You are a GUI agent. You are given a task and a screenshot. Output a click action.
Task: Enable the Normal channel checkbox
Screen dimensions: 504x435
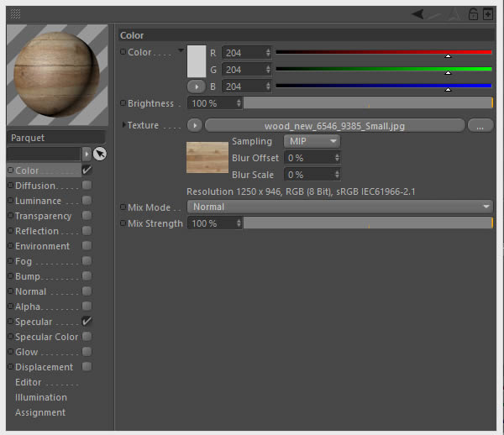[87, 291]
